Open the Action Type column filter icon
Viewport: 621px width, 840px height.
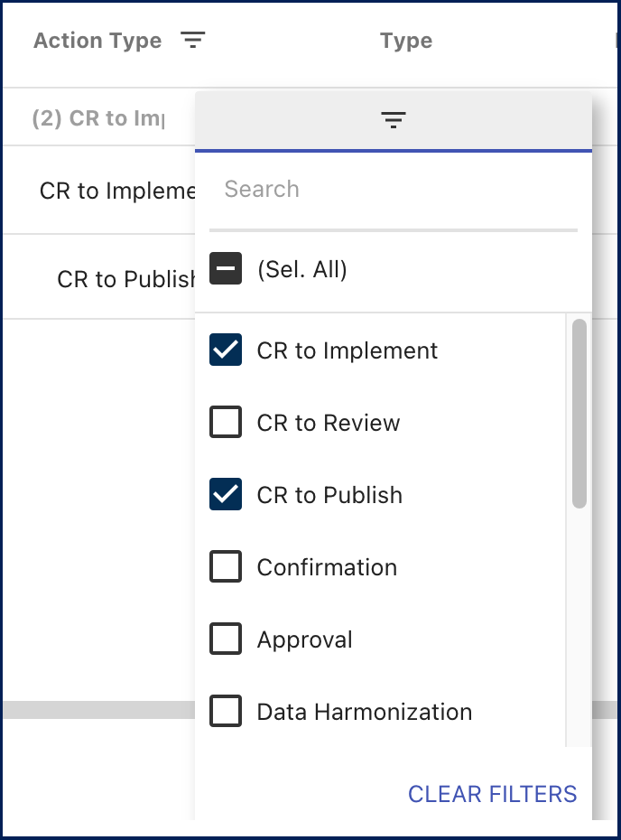click(193, 41)
